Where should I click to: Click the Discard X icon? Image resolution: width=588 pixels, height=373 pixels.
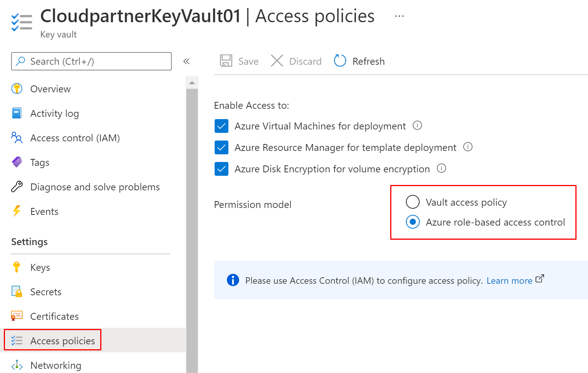pos(277,61)
